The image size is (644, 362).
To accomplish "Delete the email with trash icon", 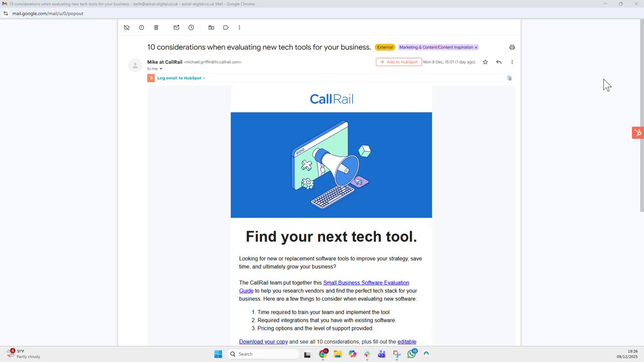I will click(156, 28).
